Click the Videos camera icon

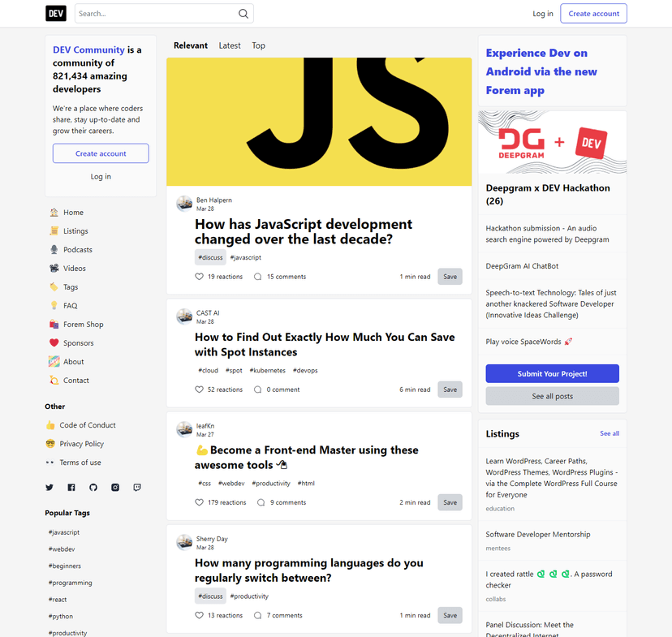point(54,269)
